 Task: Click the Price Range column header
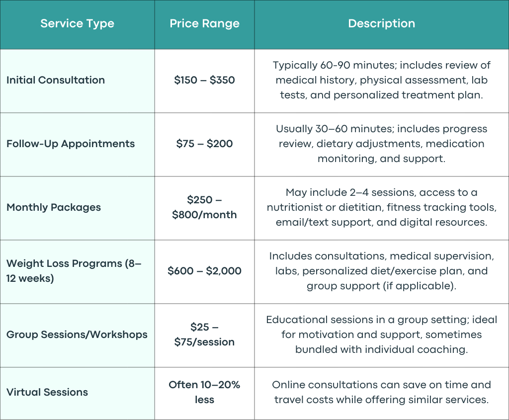point(204,24)
